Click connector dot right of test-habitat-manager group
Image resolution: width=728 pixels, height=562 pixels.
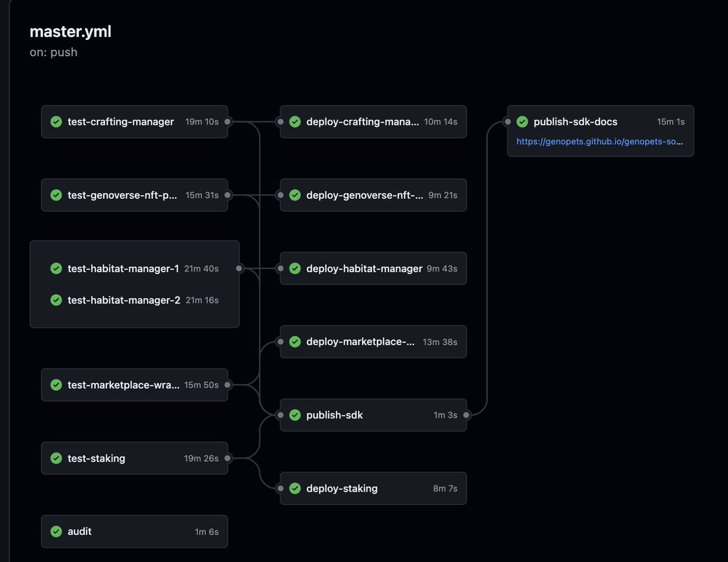(x=239, y=269)
